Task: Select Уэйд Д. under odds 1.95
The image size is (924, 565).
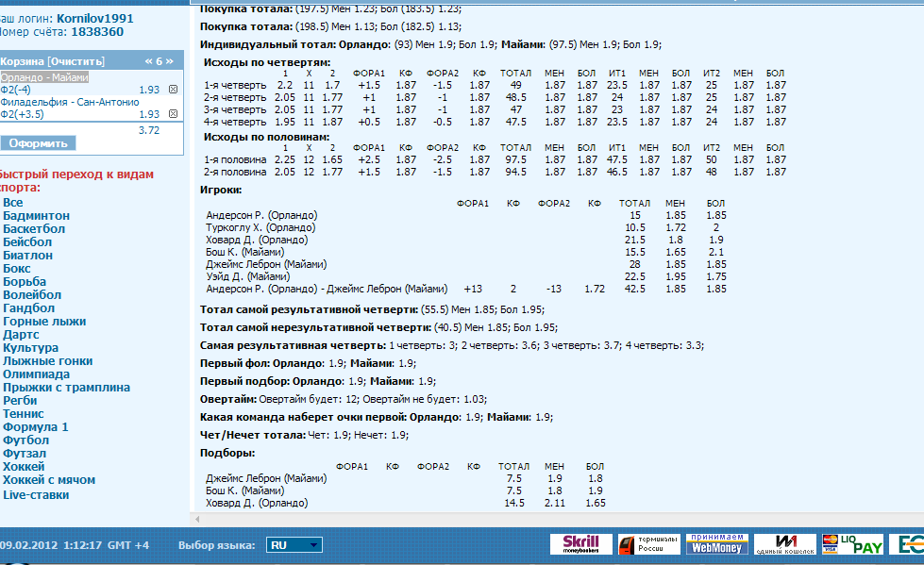Action: coord(676,276)
